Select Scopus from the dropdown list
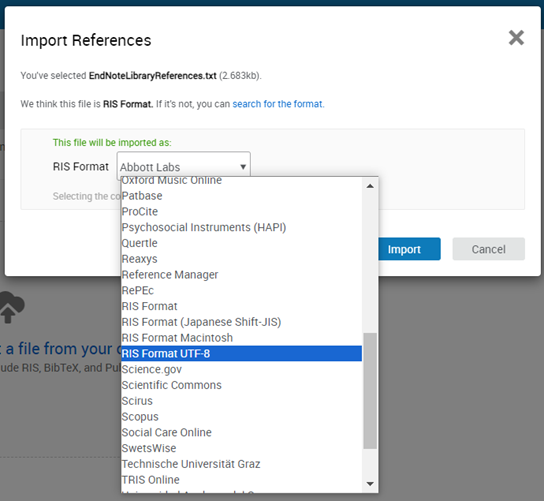The height and width of the screenshot is (501, 544). pos(241,417)
